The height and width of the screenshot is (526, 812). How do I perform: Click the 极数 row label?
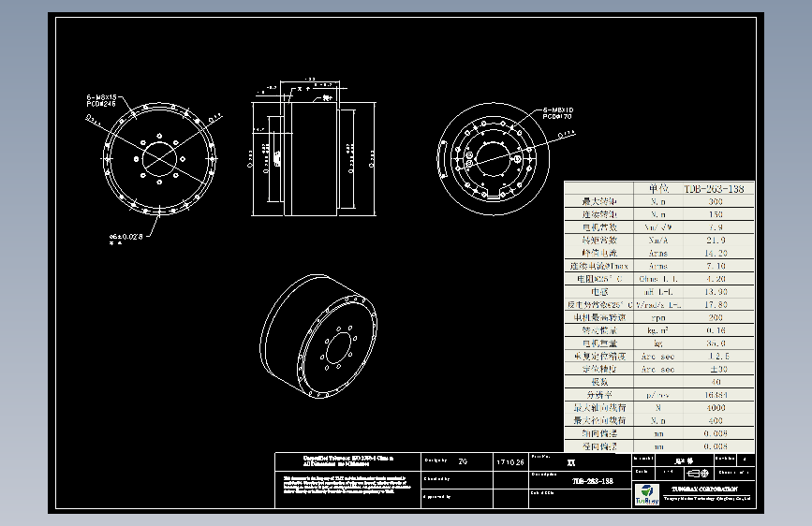click(599, 382)
